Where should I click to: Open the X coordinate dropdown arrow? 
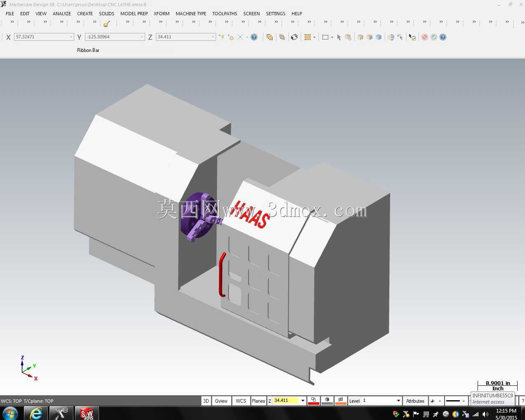[71, 37]
